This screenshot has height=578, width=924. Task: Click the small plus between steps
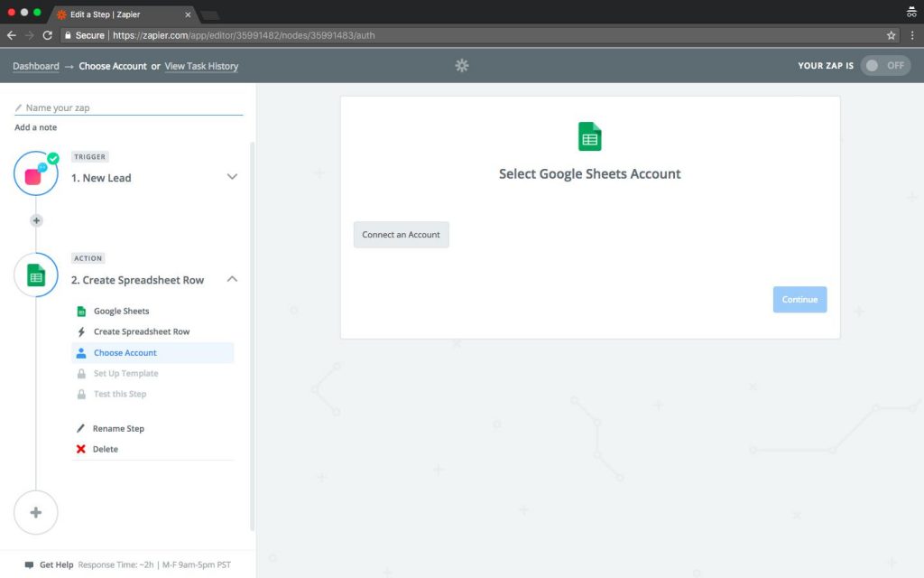[x=36, y=220]
